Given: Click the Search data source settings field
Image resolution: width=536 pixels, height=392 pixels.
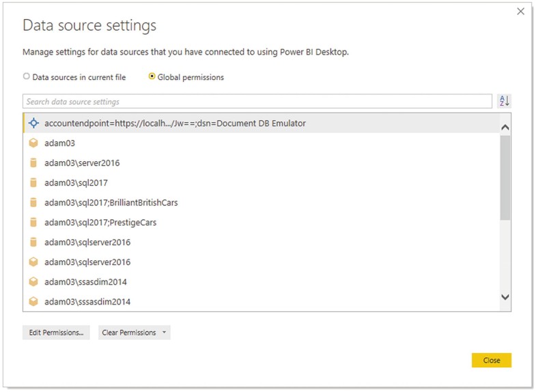Looking at the screenshot, I should tap(257, 101).
